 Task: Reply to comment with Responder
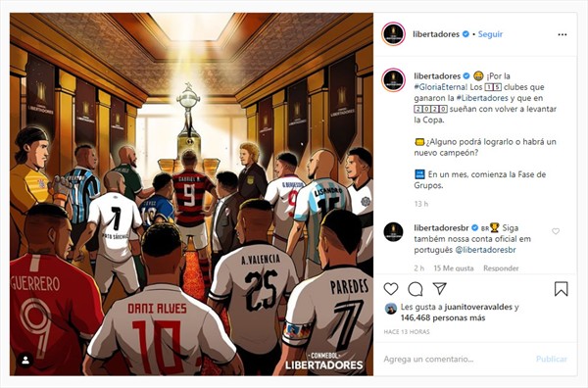pyautogui.click(x=501, y=268)
